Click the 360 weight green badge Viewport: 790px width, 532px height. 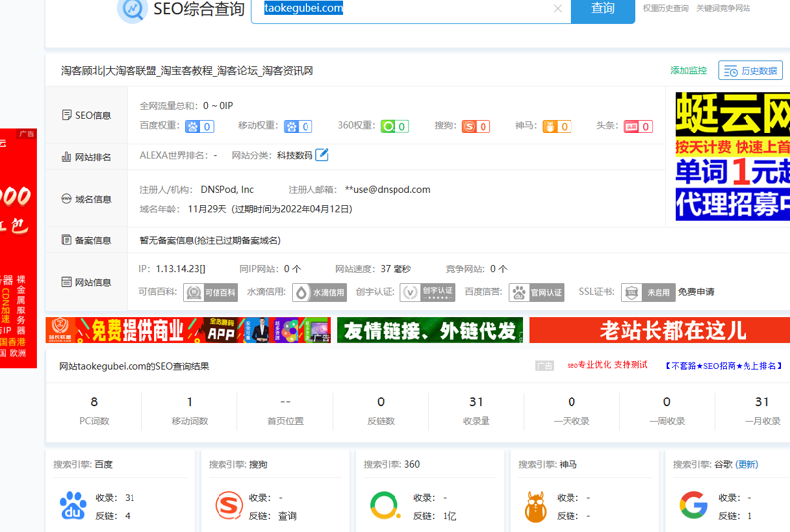[395, 126]
